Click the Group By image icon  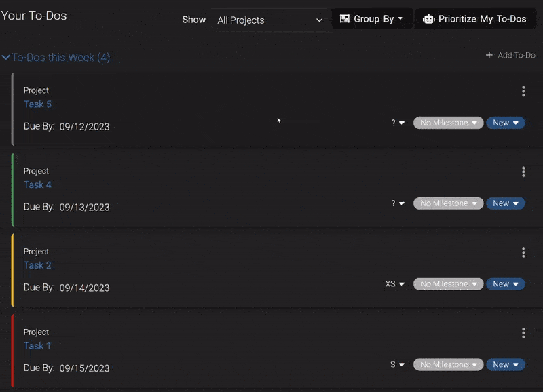coord(345,19)
